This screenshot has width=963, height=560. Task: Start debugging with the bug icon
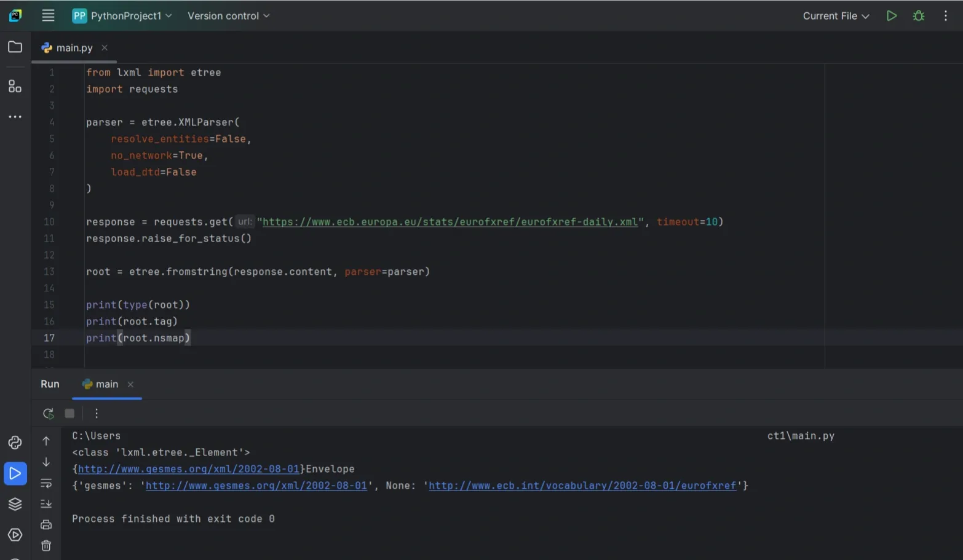click(x=918, y=16)
